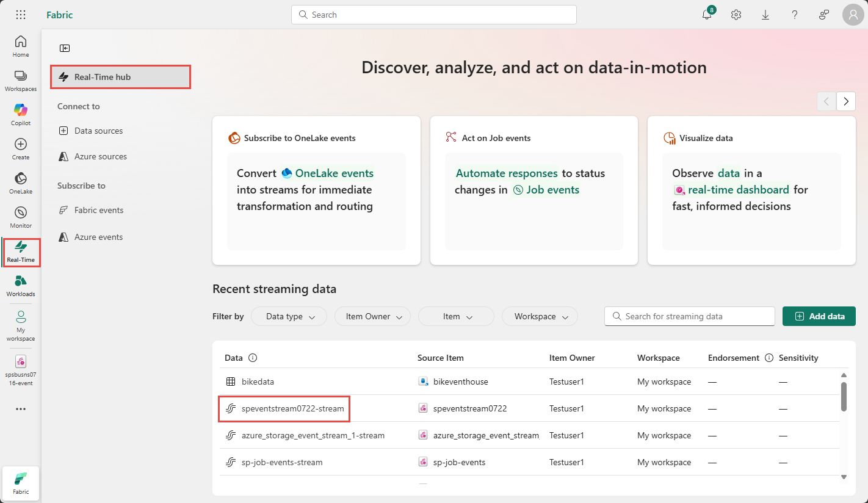Screen dimensions: 868x503
Task: Open Workloads in left rail
Action: (21, 286)
